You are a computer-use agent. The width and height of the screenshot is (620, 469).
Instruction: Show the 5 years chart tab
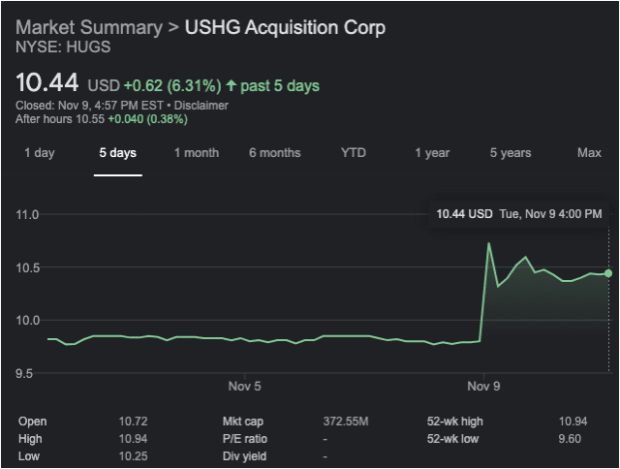pos(510,153)
